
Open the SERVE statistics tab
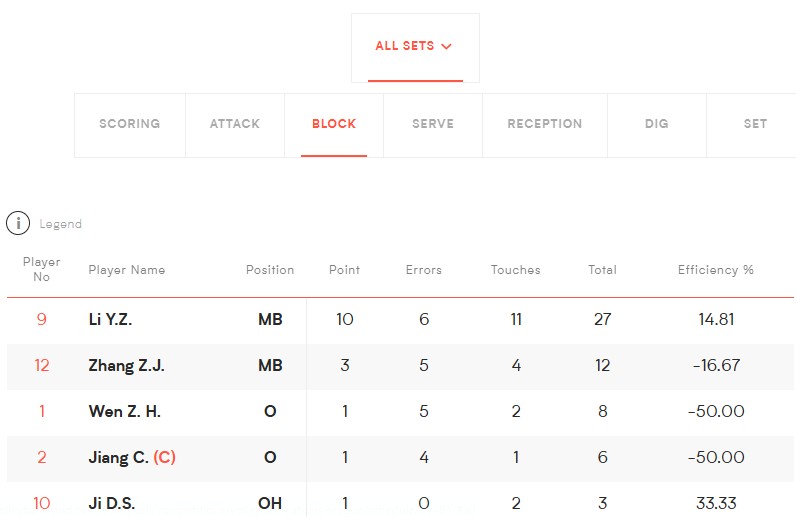433,125
